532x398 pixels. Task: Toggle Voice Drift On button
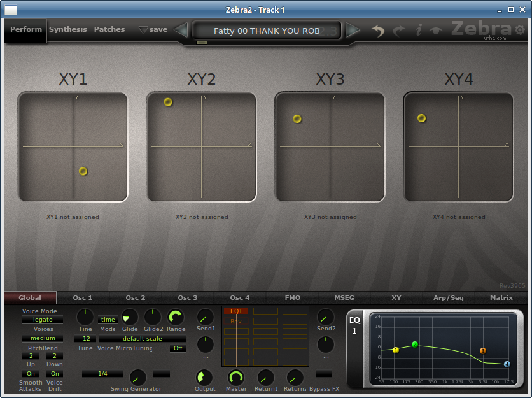coord(55,374)
